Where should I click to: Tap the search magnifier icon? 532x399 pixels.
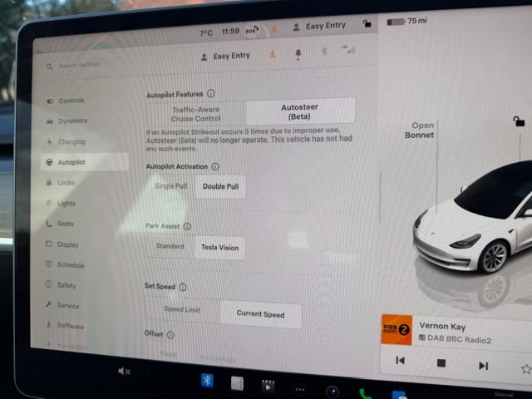[50, 66]
